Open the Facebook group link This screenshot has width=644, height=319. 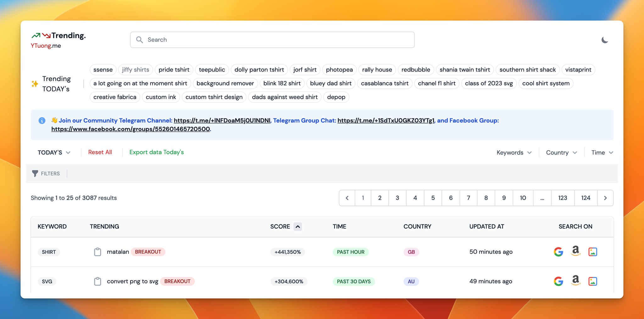pyautogui.click(x=130, y=129)
